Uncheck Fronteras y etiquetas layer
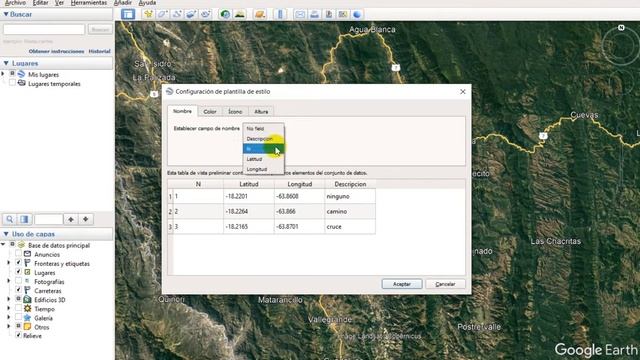640x360 pixels. (x=18, y=263)
